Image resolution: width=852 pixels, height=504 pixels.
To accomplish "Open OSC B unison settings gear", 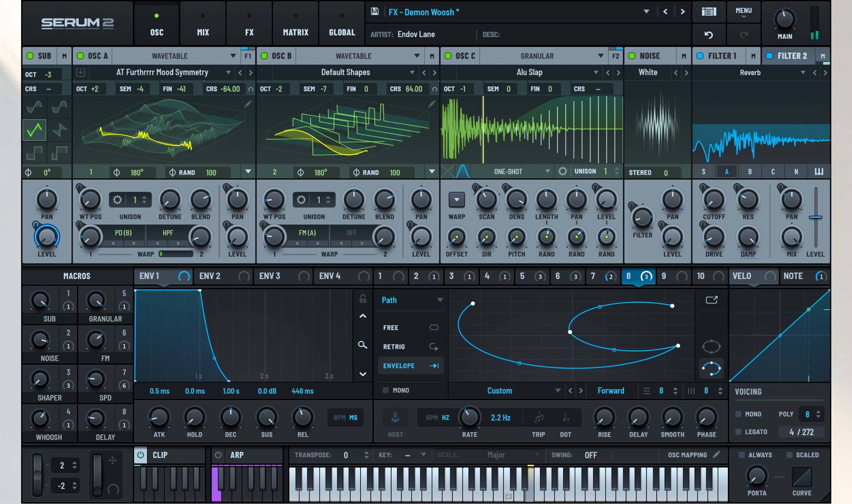I will pos(301,200).
